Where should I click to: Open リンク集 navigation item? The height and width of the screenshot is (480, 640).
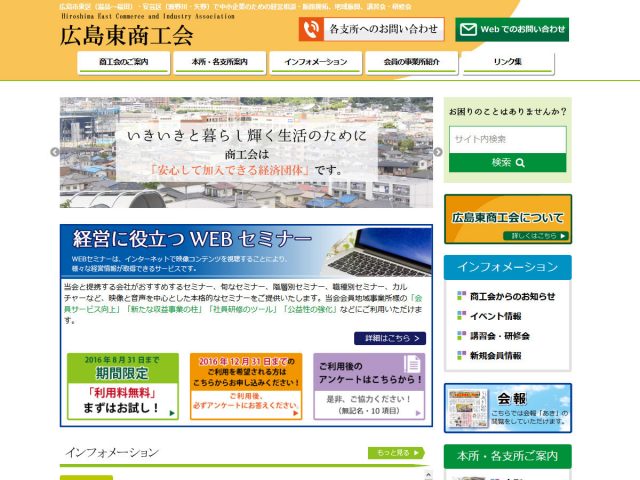pyautogui.click(x=507, y=62)
